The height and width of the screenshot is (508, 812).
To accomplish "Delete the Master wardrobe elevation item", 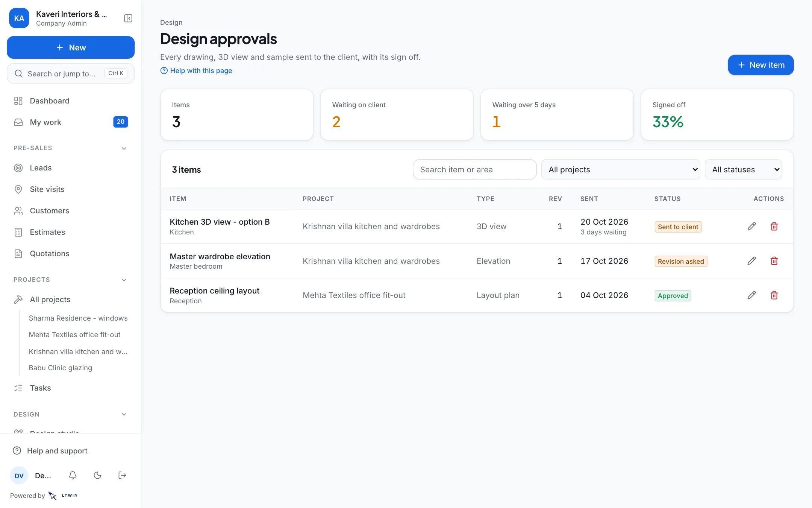I will (x=774, y=261).
